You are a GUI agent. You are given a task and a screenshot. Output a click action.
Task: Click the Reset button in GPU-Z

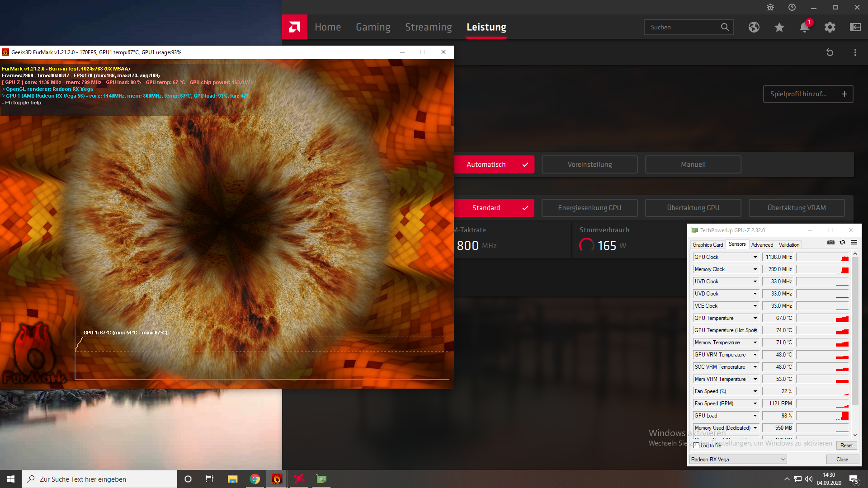[x=846, y=446]
